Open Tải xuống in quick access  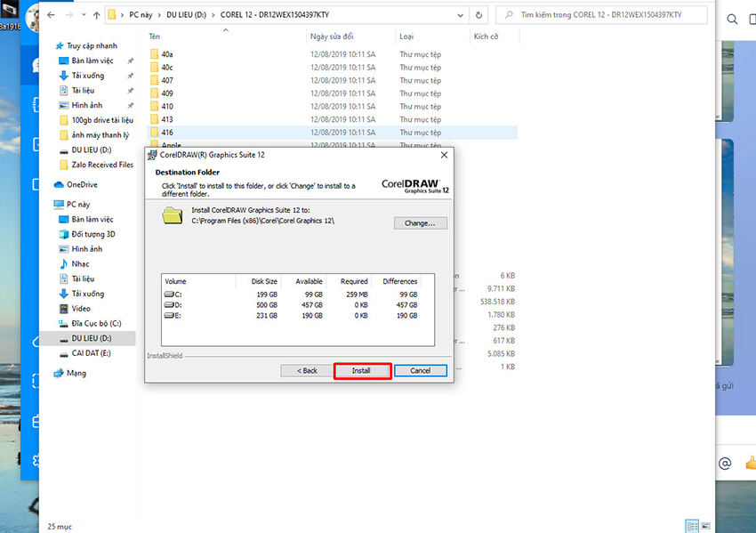pyautogui.click(x=87, y=76)
